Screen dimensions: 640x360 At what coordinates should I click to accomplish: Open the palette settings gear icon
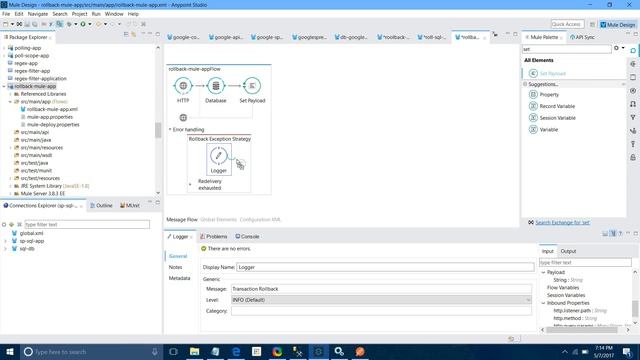(616, 48)
